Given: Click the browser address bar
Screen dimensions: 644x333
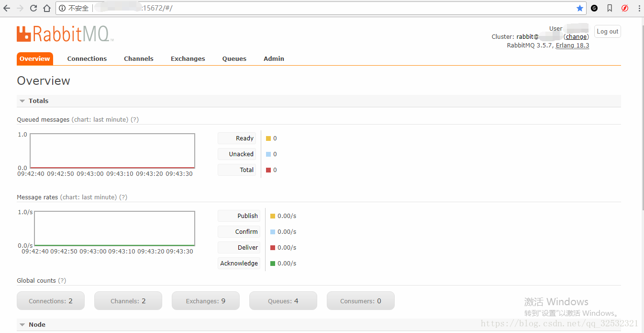Looking at the screenshot, I should click(x=287, y=8).
